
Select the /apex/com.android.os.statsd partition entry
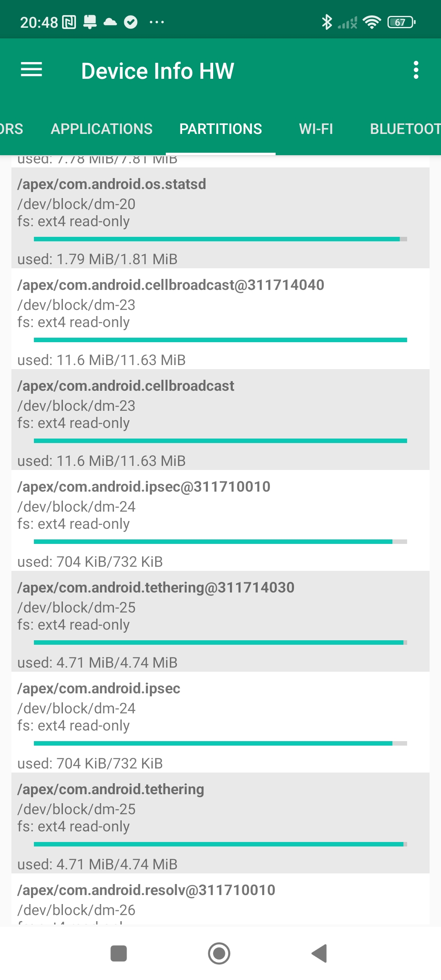point(220,218)
